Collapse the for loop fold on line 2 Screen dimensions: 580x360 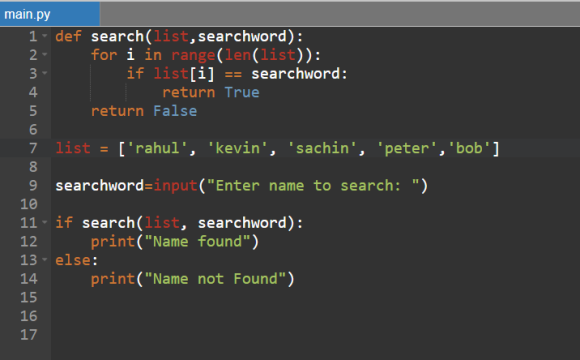(x=45, y=54)
